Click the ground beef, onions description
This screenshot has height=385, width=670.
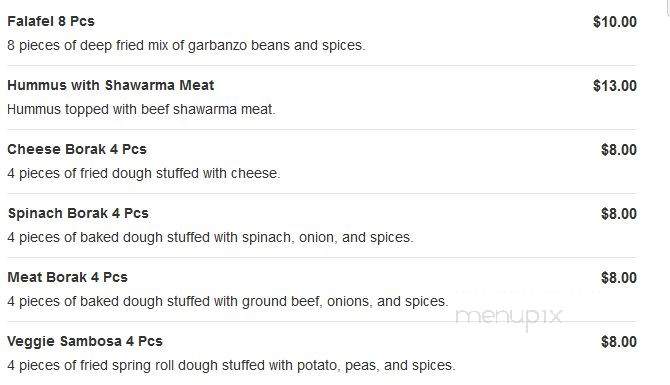coord(228,302)
